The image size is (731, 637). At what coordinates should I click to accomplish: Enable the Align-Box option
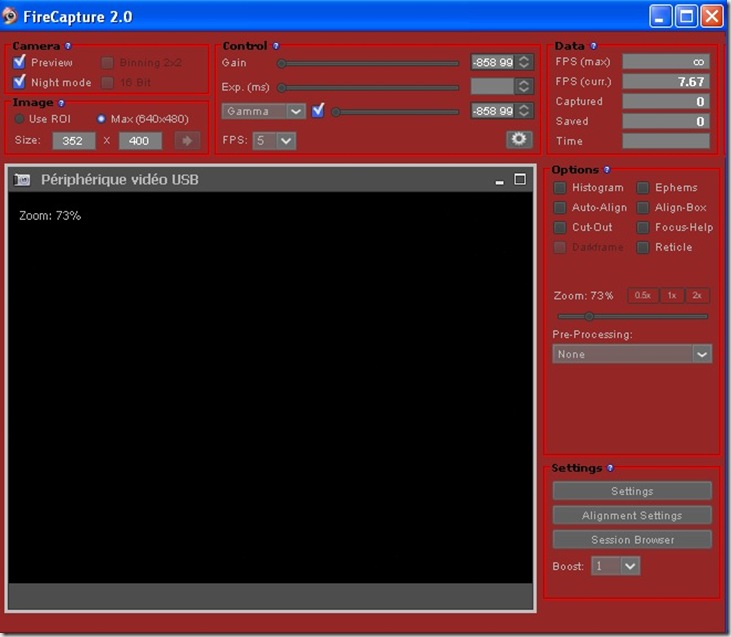pos(642,207)
